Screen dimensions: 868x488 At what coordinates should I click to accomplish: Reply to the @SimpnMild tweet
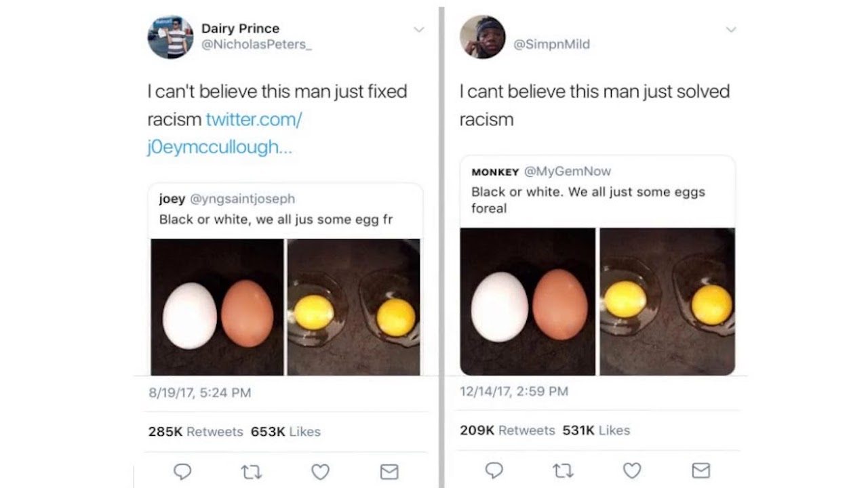(x=494, y=470)
